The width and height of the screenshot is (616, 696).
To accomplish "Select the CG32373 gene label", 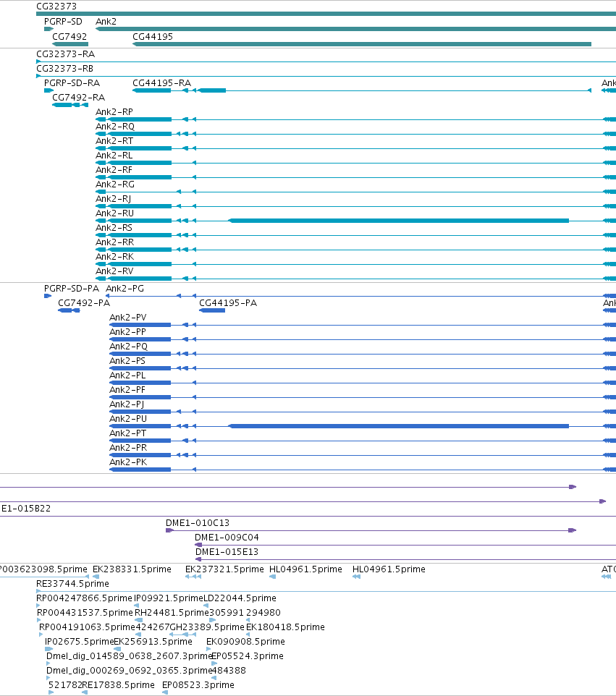I will (56, 7).
